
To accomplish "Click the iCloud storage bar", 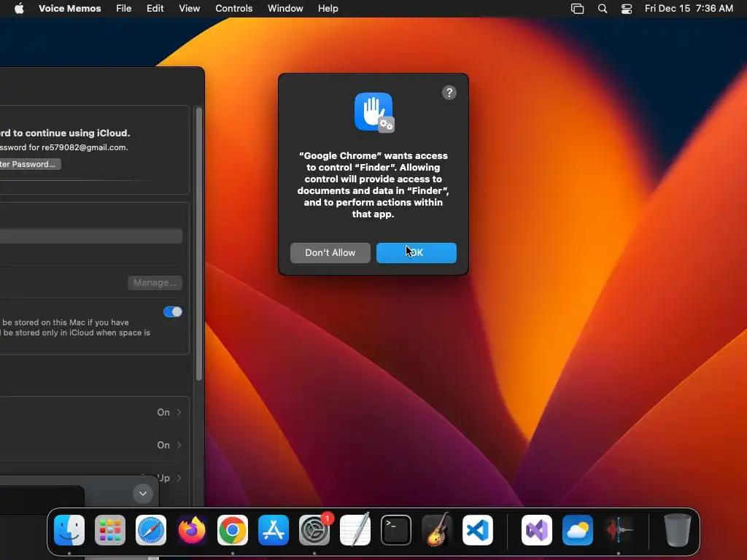I will [x=91, y=236].
